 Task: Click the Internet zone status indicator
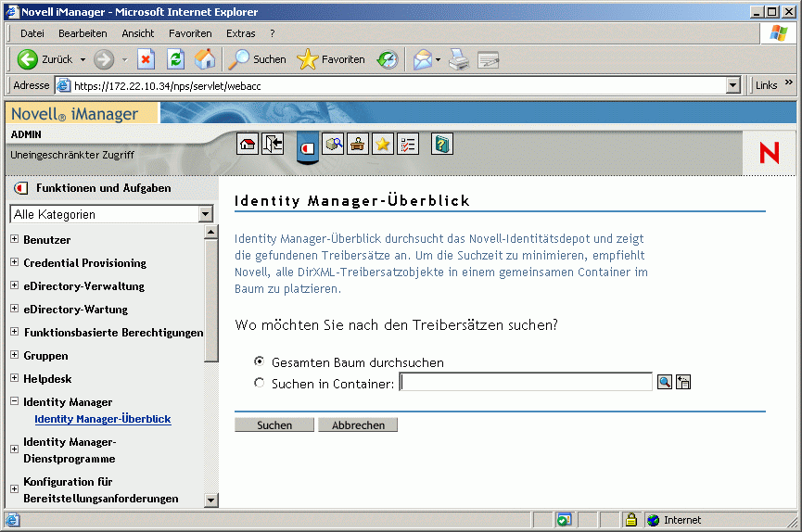point(674,520)
